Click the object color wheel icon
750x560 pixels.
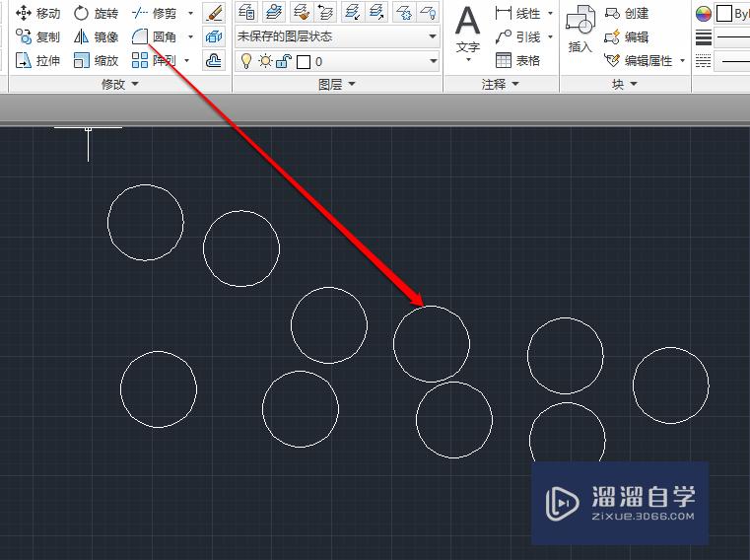pyautogui.click(x=703, y=14)
